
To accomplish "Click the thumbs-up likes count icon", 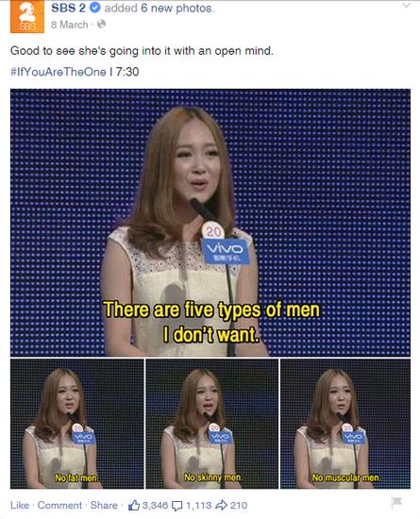I will (134, 505).
